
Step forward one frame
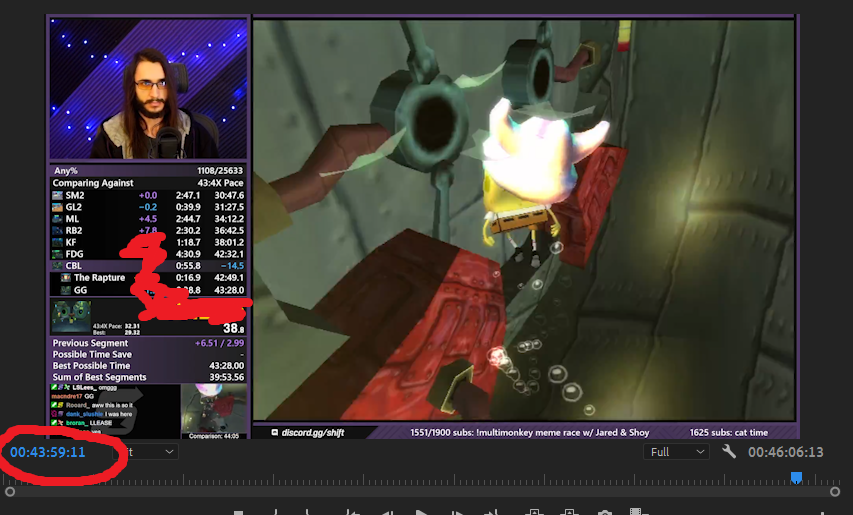click(x=458, y=512)
